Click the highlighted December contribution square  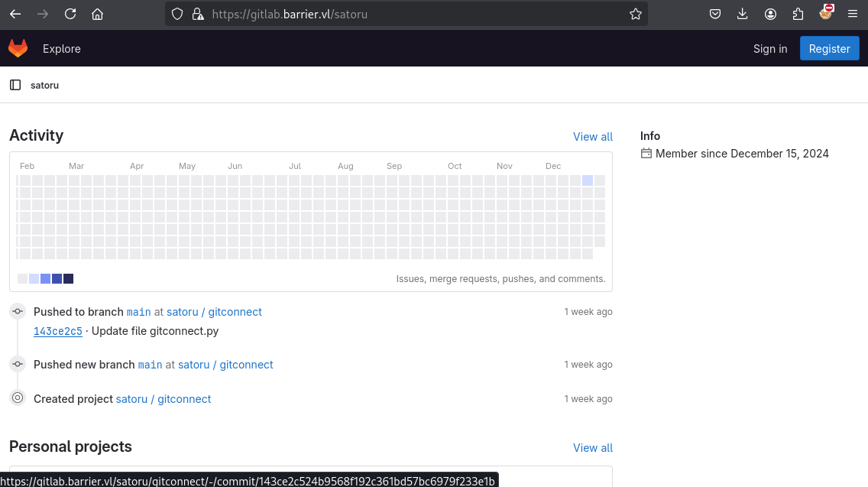point(588,180)
